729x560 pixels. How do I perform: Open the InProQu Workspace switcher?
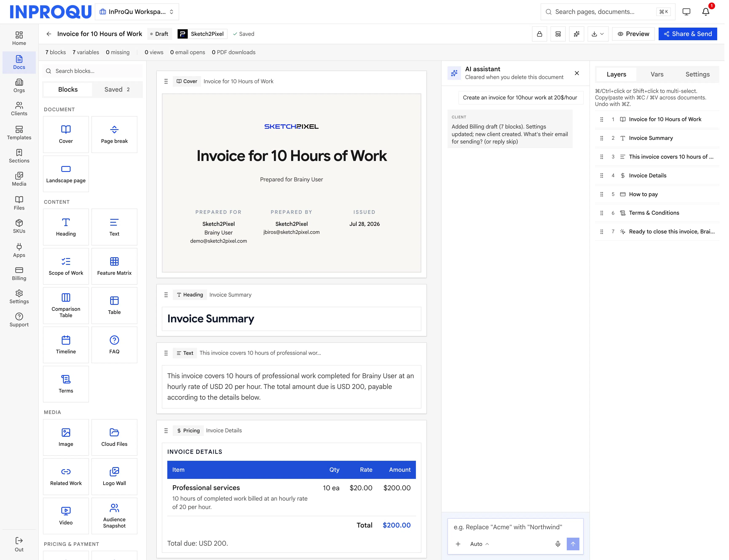coord(137,12)
